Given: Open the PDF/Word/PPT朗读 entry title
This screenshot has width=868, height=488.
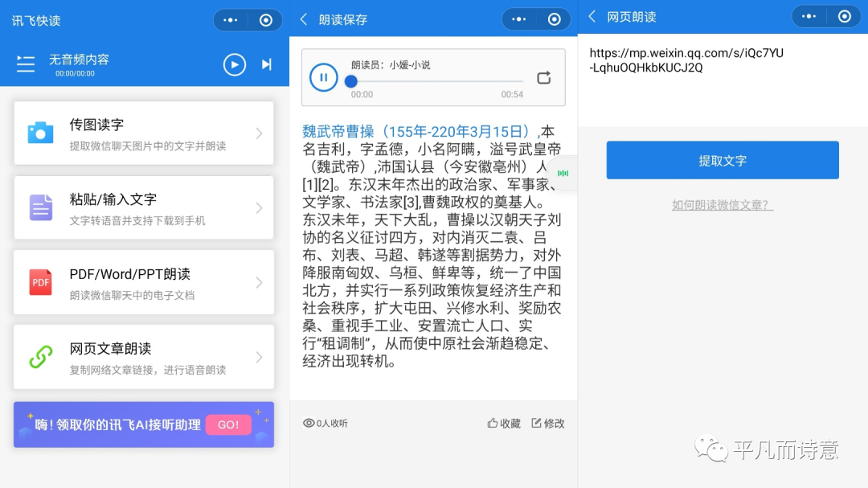Looking at the screenshot, I should (x=130, y=274).
